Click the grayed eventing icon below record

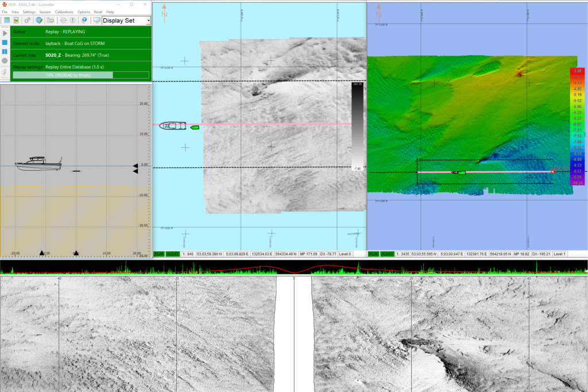click(5, 72)
